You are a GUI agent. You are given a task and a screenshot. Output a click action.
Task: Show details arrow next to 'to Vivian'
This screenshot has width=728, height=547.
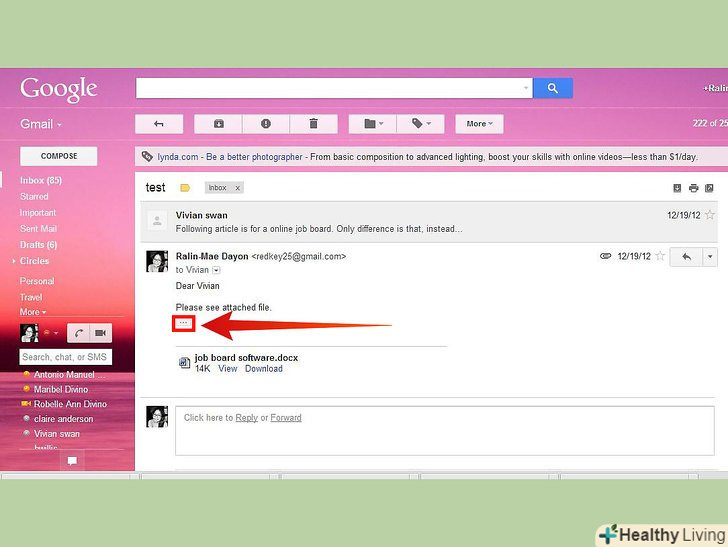click(216, 270)
